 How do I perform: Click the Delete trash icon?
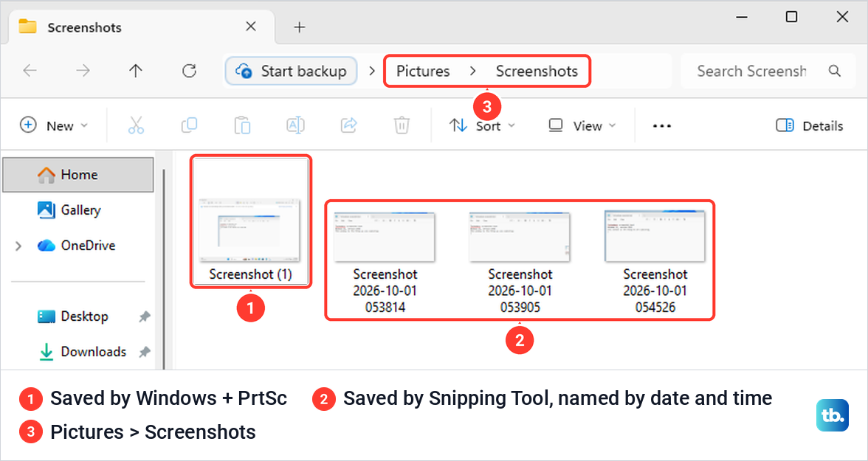(x=402, y=125)
